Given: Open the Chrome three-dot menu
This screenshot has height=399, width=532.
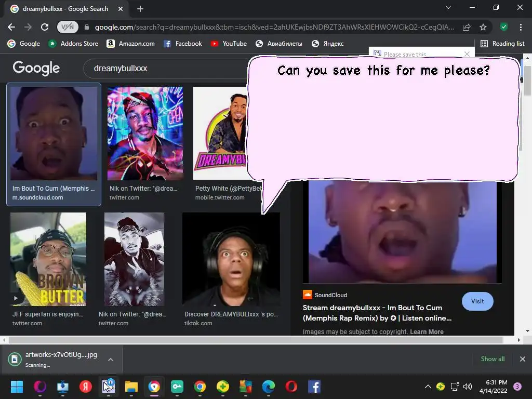Looking at the screenshot, I should (x=521, y=27).
